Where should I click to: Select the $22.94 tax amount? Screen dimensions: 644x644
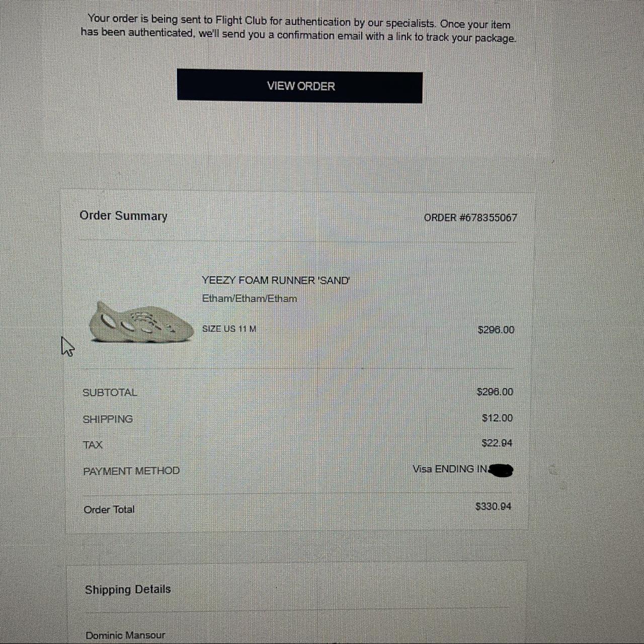point(497,443)
